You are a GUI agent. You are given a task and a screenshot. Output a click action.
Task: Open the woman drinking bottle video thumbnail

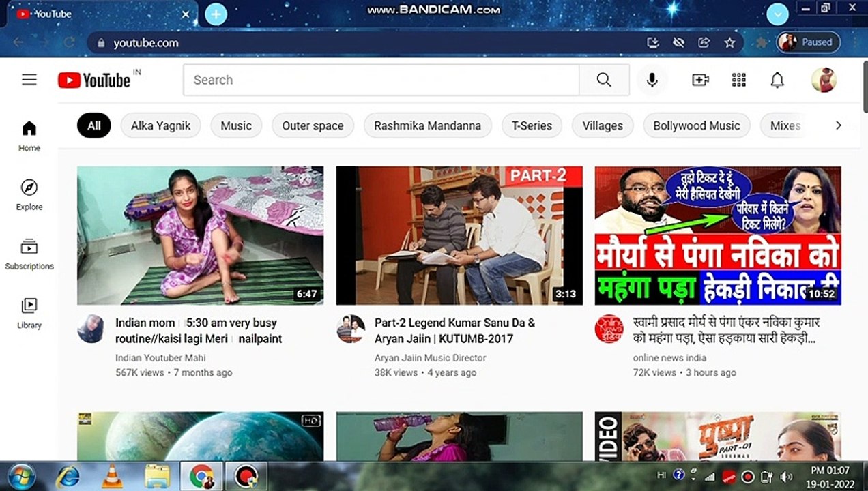pyautogui.click(x=459, y=436)
